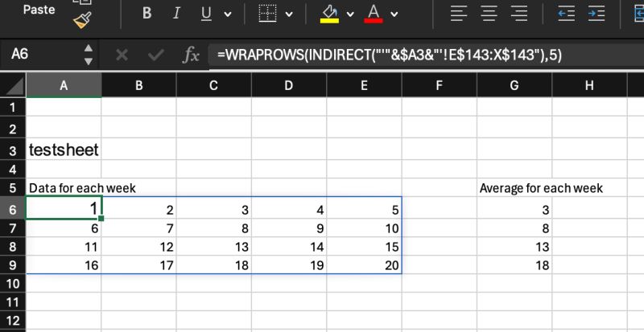Open the Font Color dropdown arrow
644x332 pixels.
coord(394,14)
